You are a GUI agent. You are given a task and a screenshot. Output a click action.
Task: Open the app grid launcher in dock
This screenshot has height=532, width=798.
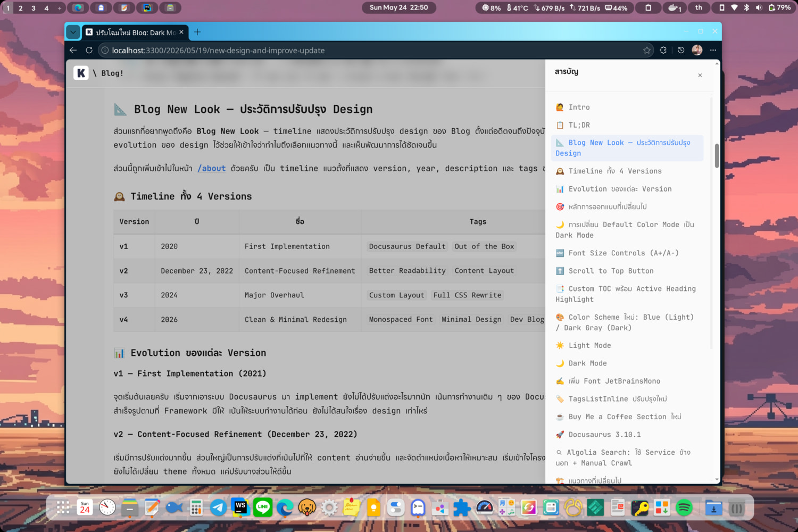pos(63,508)
